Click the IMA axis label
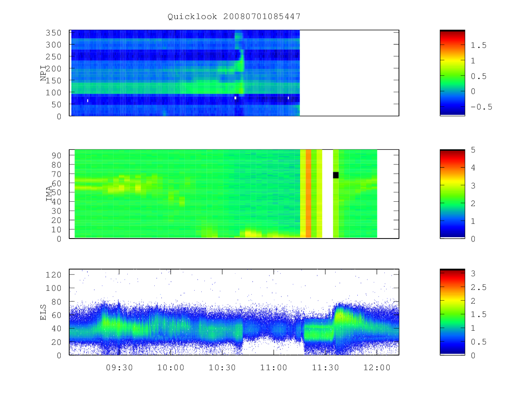The height and width of the screenshot is (399, 532). (x=49, y=194)
